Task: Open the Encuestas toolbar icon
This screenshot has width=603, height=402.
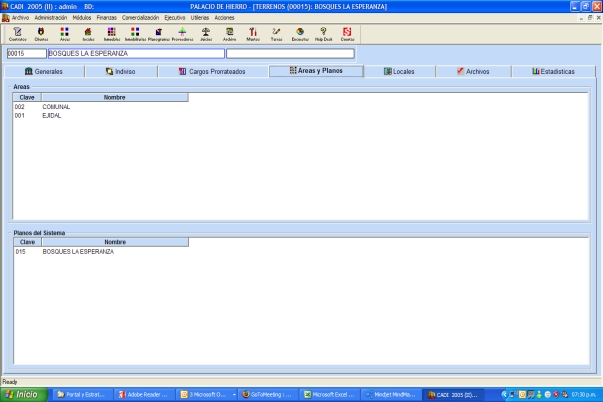Action: pyautogui.click(x=300, y=34)
